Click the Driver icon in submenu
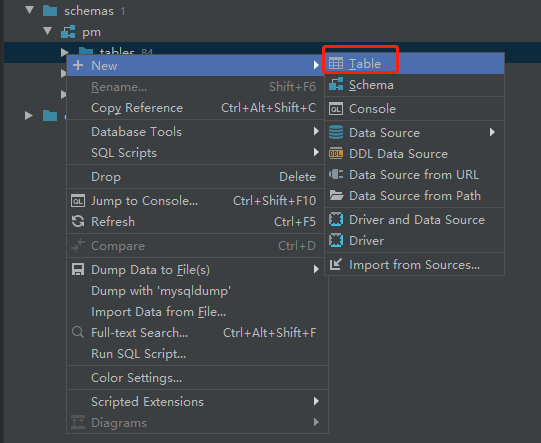Image resolution: width=541 pixels, height=443 pixels. pos(336,240)
